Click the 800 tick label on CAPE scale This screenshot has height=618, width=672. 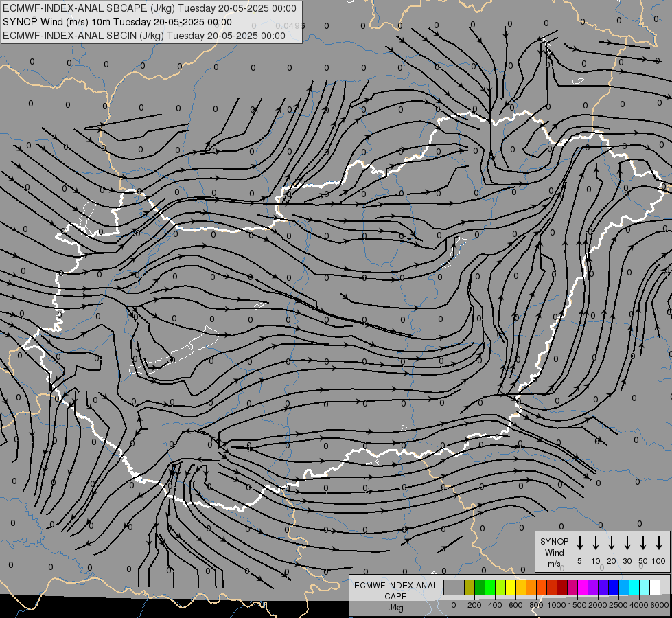click(x=536, y=605)
